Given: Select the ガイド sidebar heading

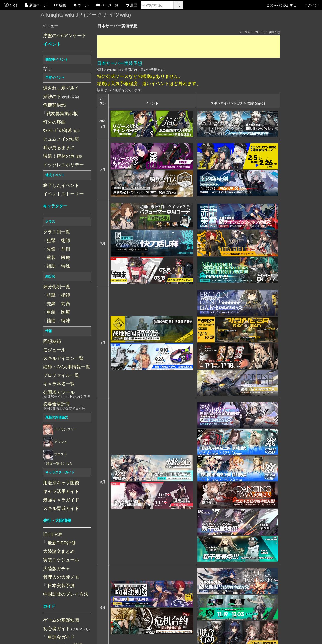Looking at the screenshot, I should pyautogui.click(x=49, y=606).
